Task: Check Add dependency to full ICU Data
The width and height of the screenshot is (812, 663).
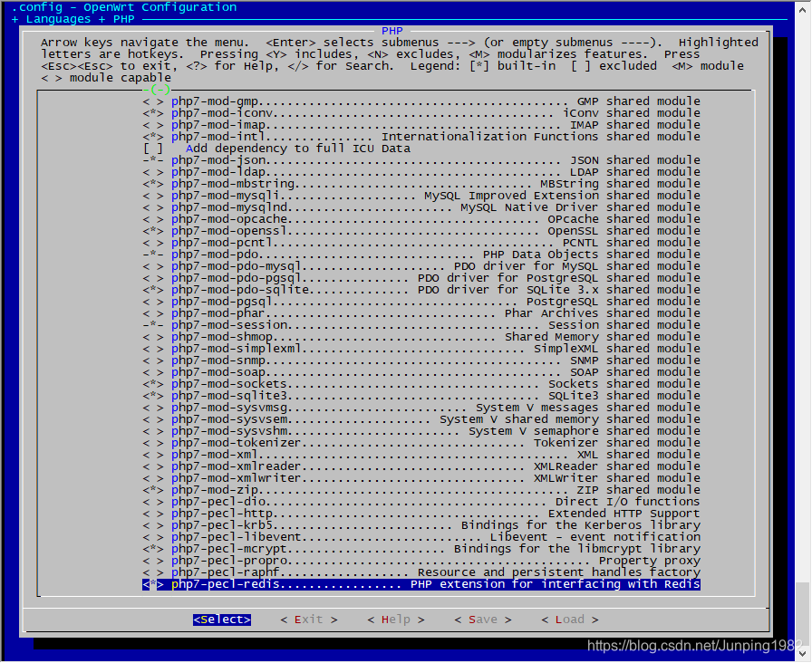Action: (153, 149)
